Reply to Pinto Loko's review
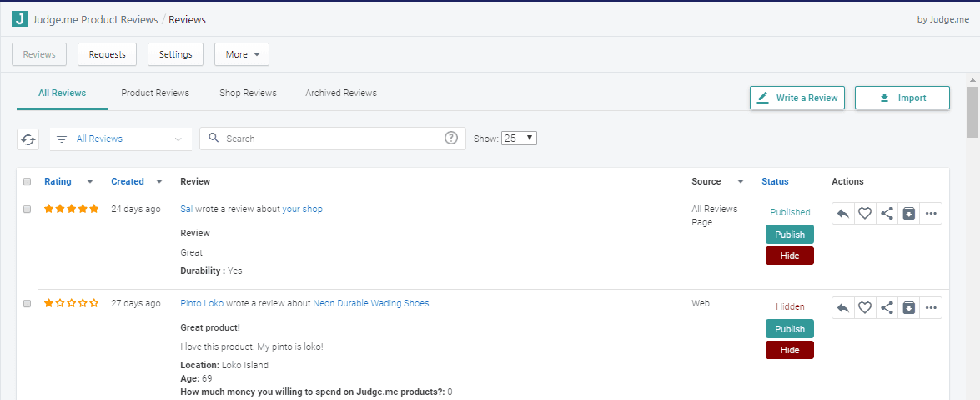 pos(842,308)
